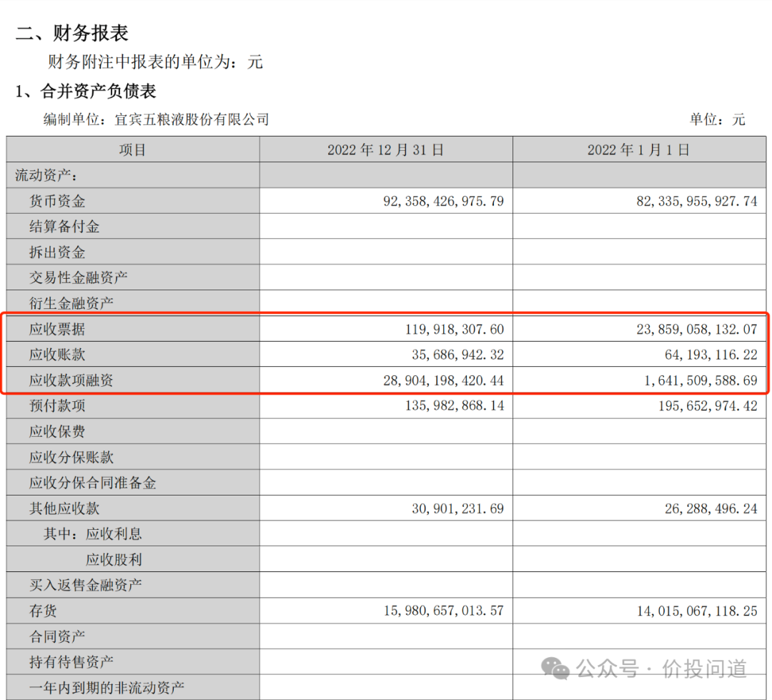Select value 14,015,067,118.25
The width and height of the screenshot is (772, 700).
pyautogui.click(x=697, y=611)
